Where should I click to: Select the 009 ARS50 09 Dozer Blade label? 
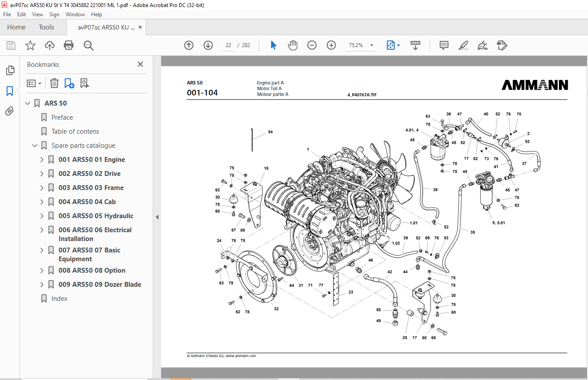[100, 285]
